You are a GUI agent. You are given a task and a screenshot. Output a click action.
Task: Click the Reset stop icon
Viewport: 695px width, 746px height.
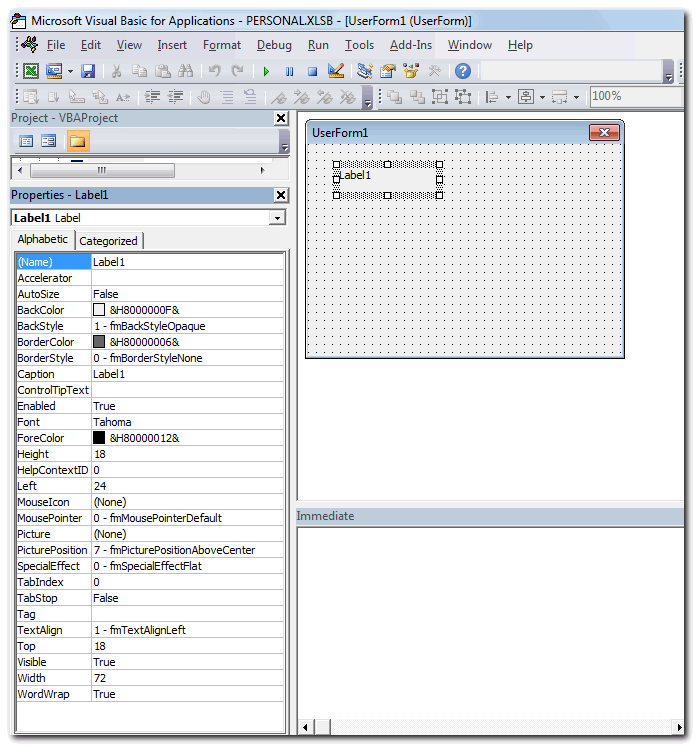click(312, 72)
